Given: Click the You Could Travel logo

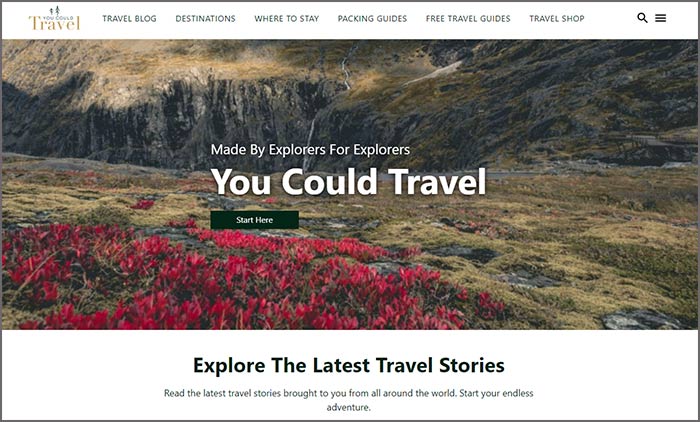Looking at the screenshot, I should click(54, 19).
